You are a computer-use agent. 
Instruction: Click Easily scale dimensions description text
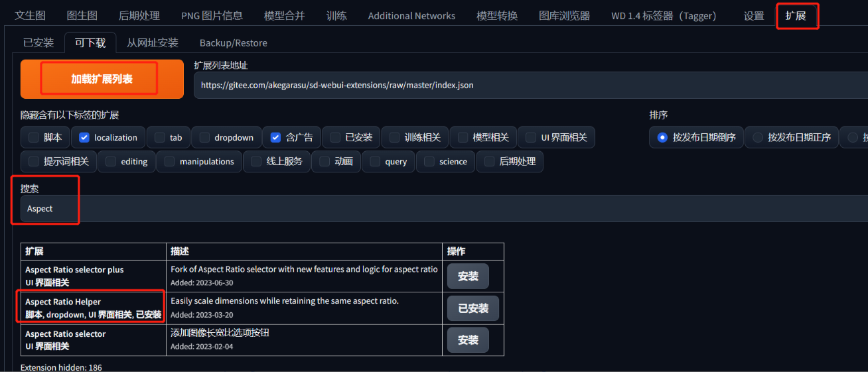285,301
